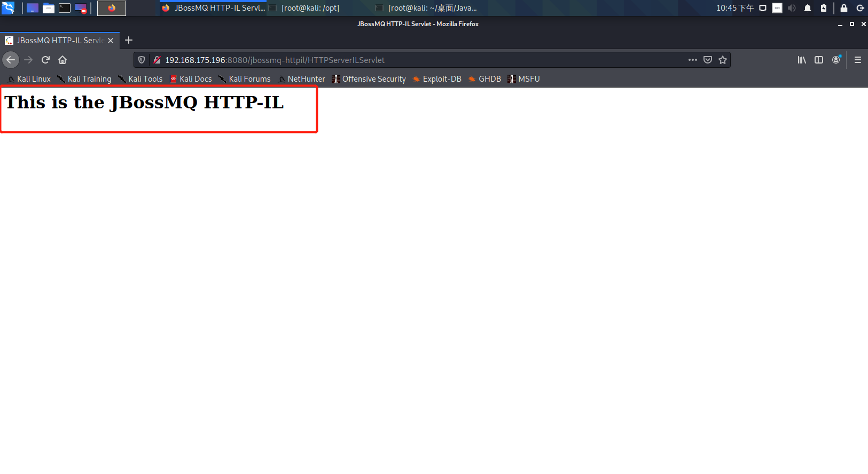The height and width of the screenshot is (474, 868).
Task: Close the JBossMQ HTTP-IL Servlet tab
Action: point(111,41)
